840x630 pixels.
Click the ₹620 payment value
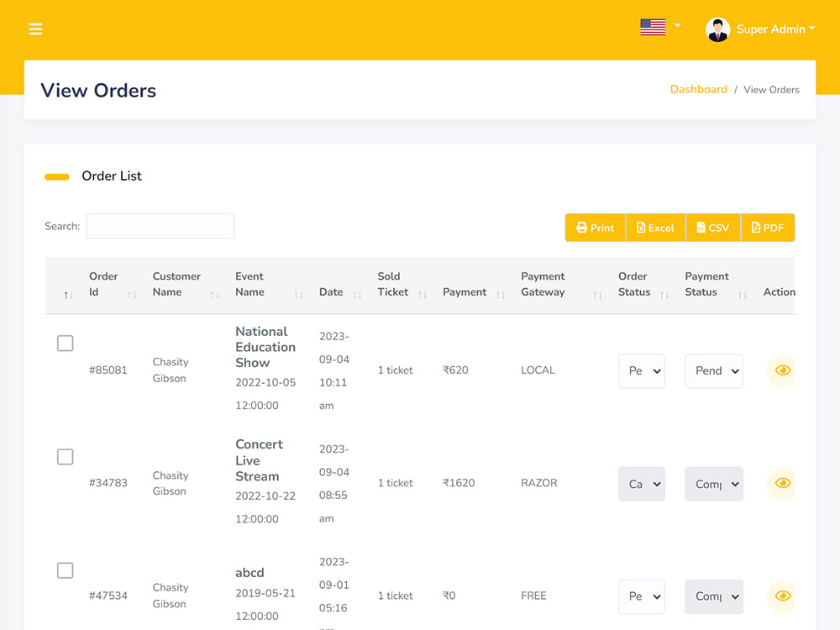455,370
